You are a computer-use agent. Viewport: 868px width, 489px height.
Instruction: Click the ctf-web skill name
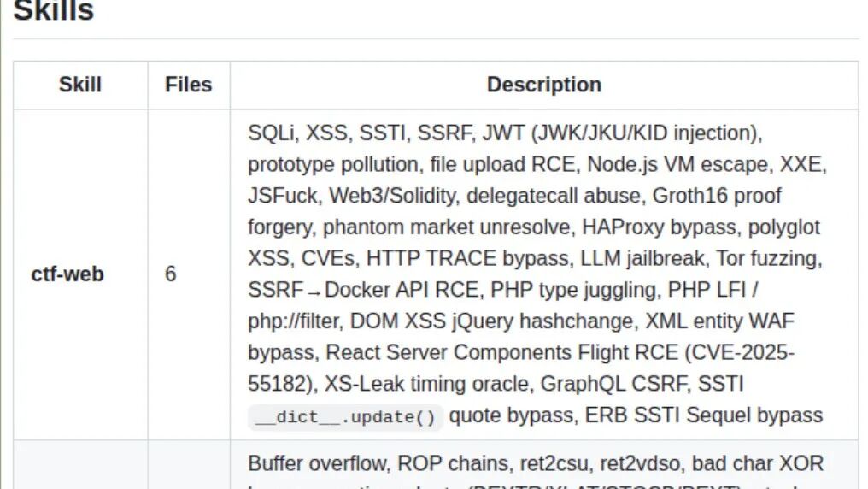[67, 274]
